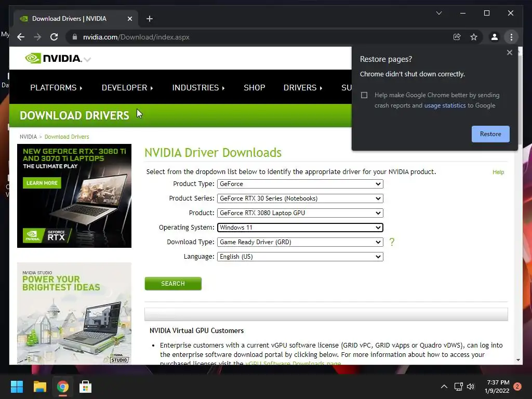The width and height of the screenshot is (532, 399).
Task: Open the clock and date in taskbar
Action: (498, 387)
